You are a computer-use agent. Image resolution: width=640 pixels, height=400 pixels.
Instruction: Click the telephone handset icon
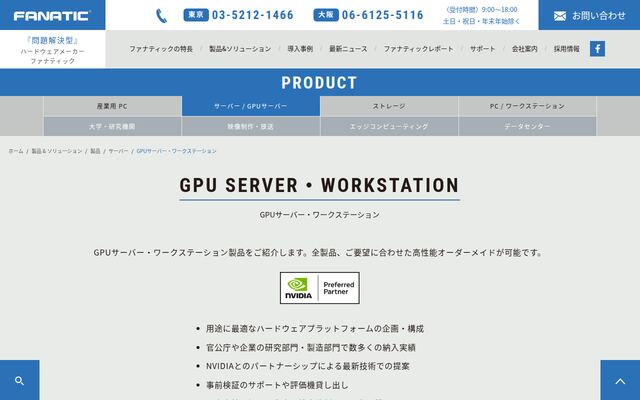pos(162,16)
